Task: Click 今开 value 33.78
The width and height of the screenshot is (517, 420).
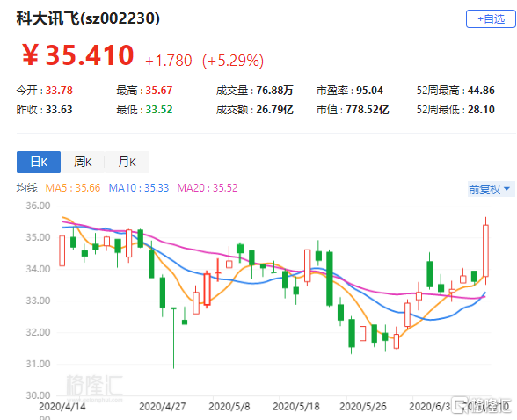Action: point(59,91)
